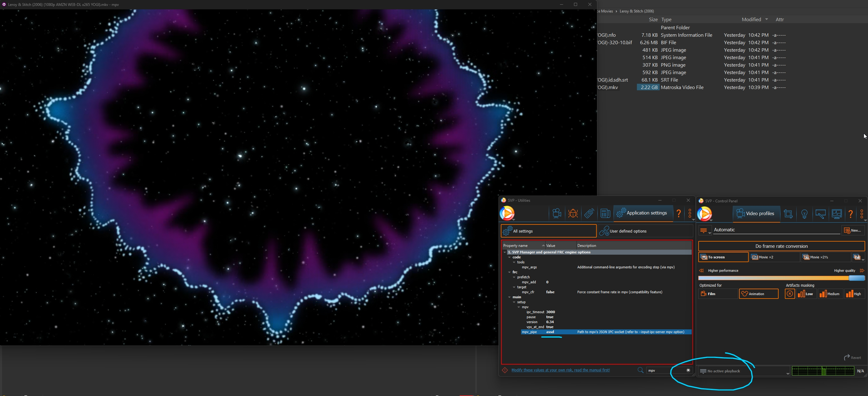
Task: Click the New... profile button
Action: (853, 230)
